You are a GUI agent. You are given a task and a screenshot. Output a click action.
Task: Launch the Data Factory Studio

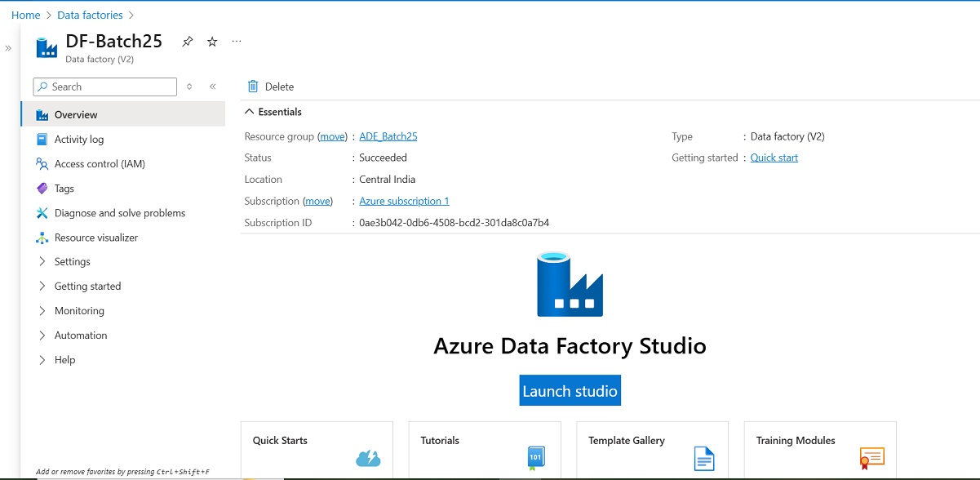pyautogui.click(x=570, y=390)
